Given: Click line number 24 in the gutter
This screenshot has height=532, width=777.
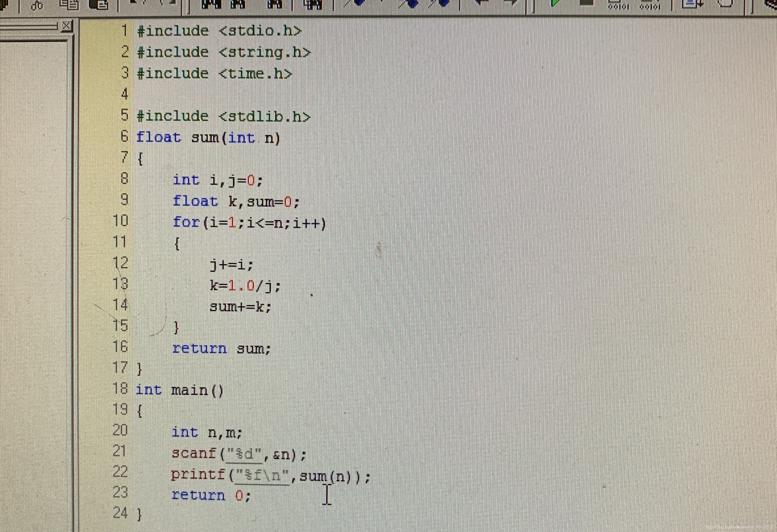Looking at the screenshot, I should pos(120,513).
